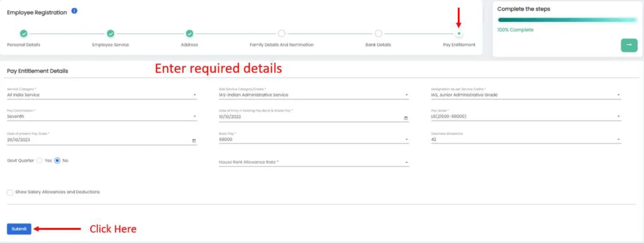This screenshot has height=243, width=644.
Task: Open House Rent Allowance Rate dropdown
Action: 314,162
